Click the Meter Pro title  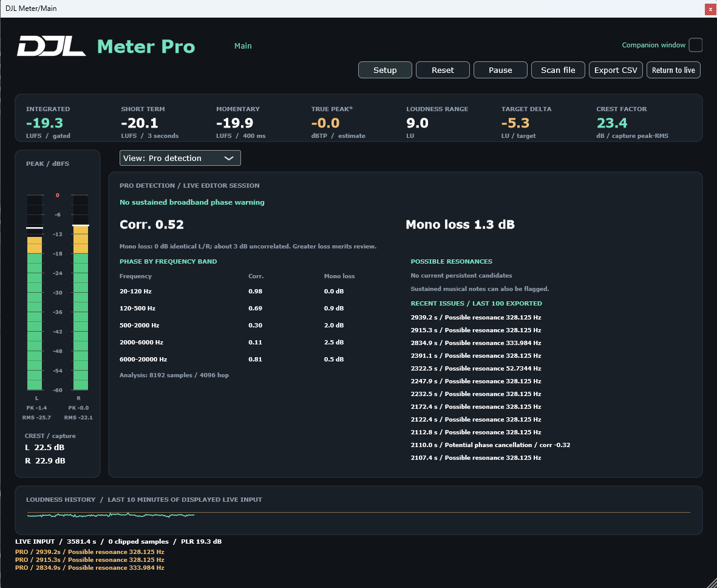coord(146,46)
